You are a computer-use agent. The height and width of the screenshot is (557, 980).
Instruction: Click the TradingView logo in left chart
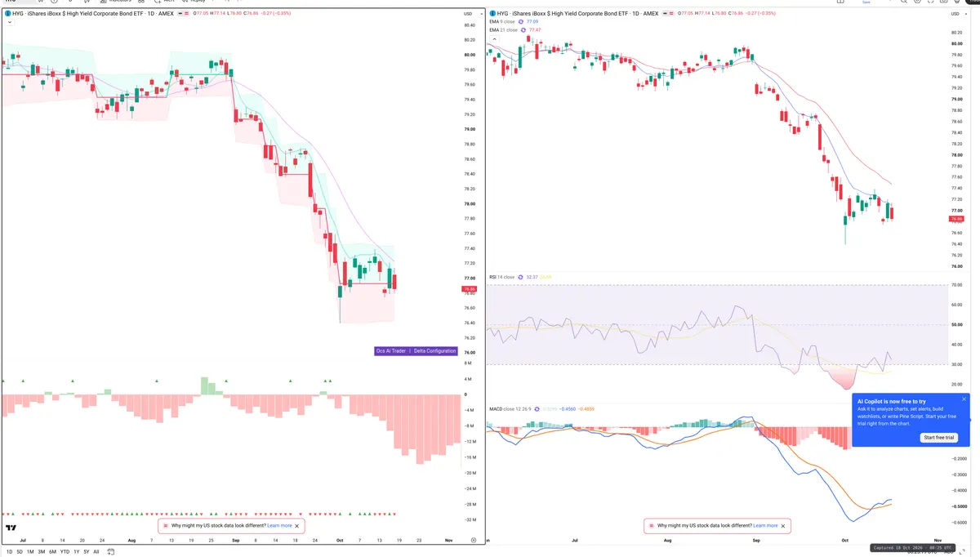point(11,529)
